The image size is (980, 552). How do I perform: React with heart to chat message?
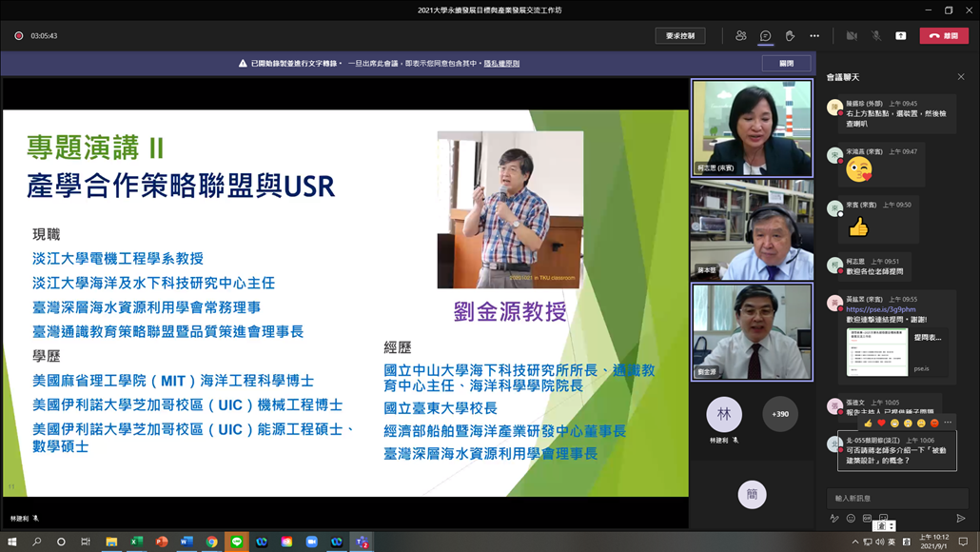click(x=881, y=424)
